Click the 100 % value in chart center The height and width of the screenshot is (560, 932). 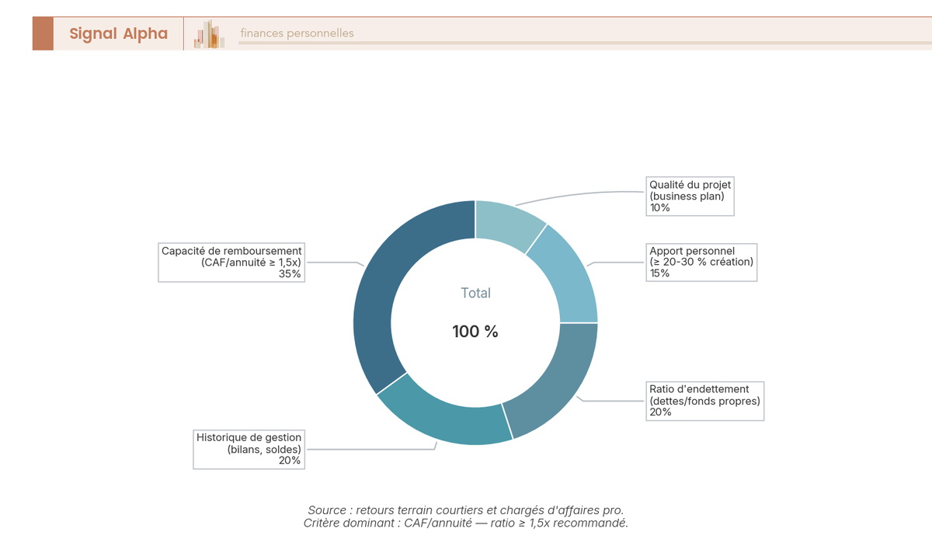tap(475, 331)
